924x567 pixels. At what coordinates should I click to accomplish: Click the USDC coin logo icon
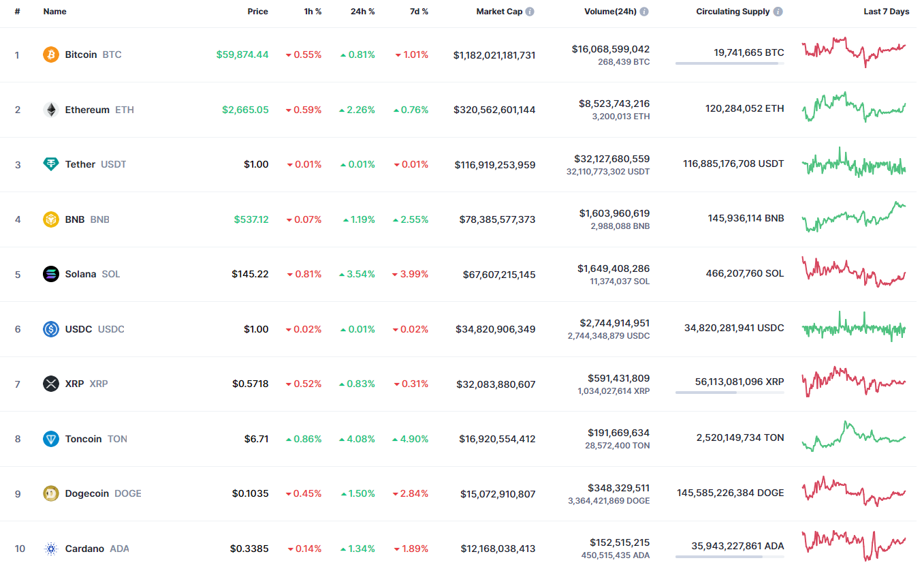[x=51, y=329]
